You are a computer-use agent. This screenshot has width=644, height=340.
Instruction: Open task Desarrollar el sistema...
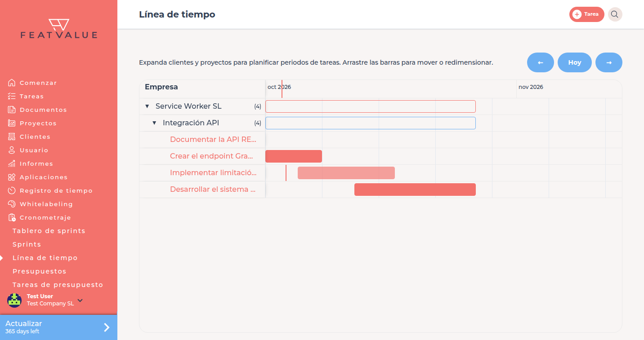click(213, 190)
